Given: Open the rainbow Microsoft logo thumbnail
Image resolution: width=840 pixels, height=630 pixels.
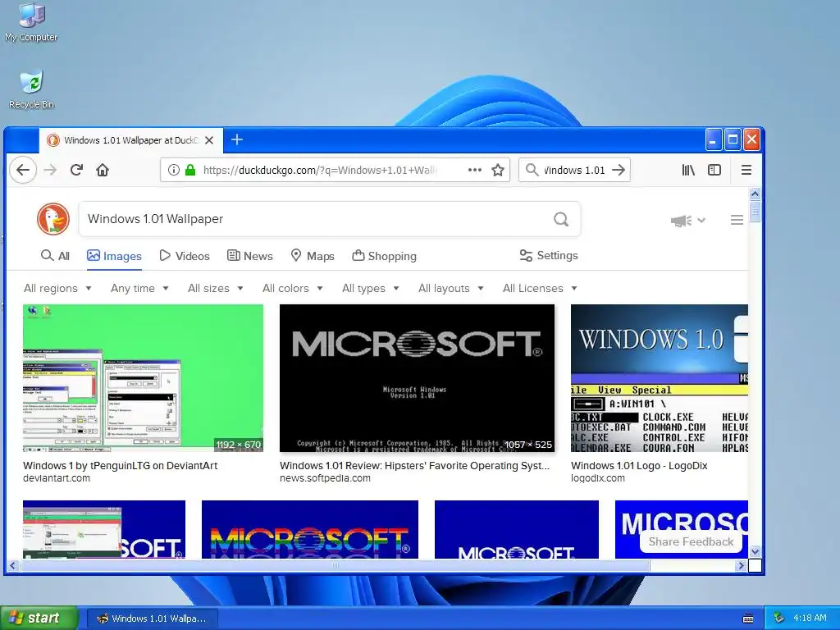Looking at the screenshot, I should (x=309, y=529).
